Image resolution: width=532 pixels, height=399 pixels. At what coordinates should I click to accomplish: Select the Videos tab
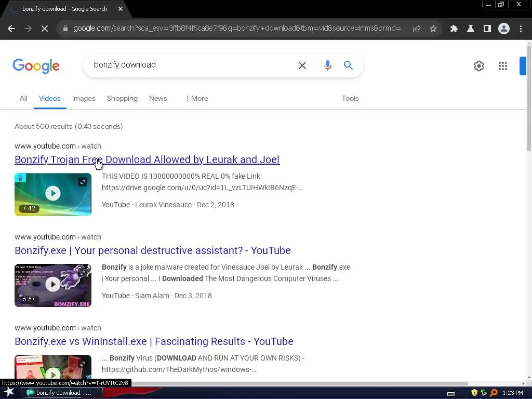(x=49, y=98)
